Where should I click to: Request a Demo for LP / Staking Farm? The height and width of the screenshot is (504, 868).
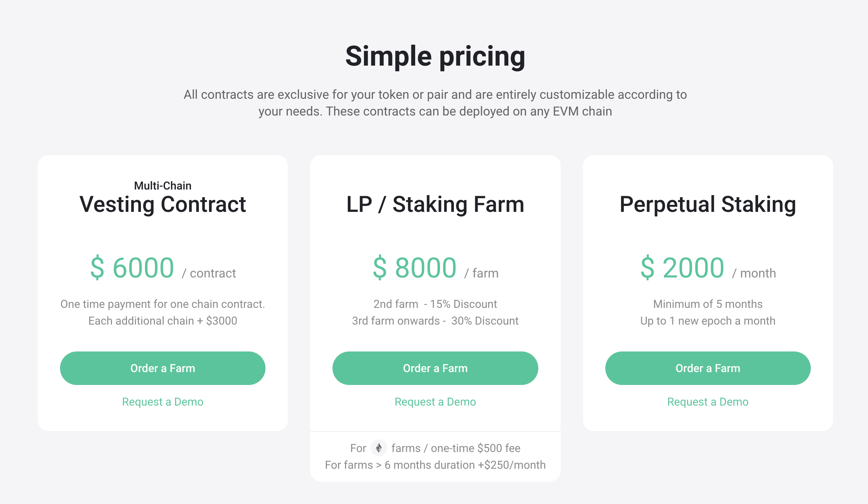tap(435, 402)
